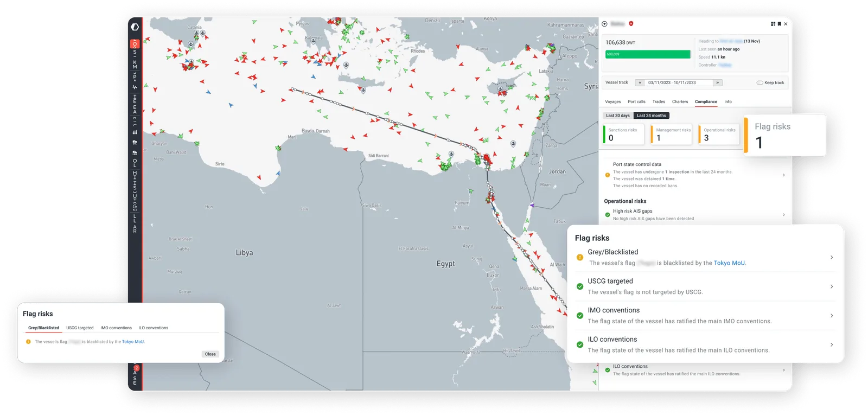The image size is (868, 415).
Task: Click the blurred Controller name link
Action: (x=725, y=65)
